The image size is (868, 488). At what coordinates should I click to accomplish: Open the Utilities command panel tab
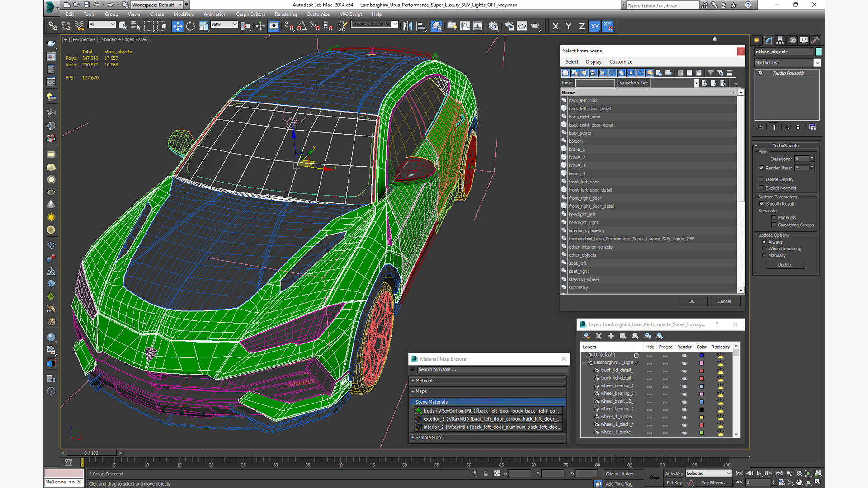pyautogui.click(x=816, y=40)
